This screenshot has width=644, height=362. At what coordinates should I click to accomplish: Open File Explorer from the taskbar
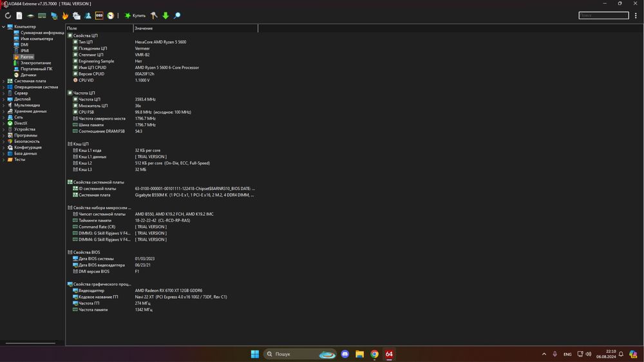tap(360, 354)
